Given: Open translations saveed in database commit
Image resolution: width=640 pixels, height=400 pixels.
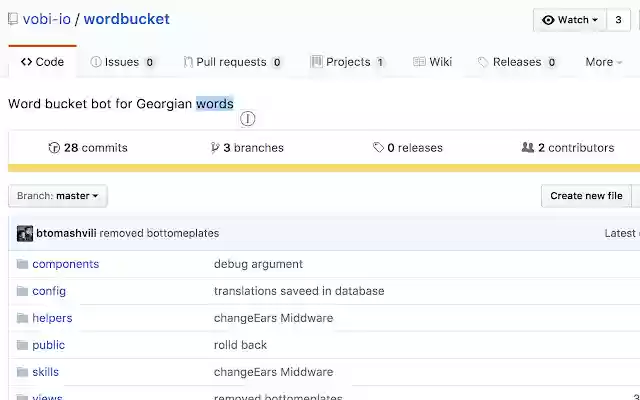Looking at the screenshot, I should (299, 291).
